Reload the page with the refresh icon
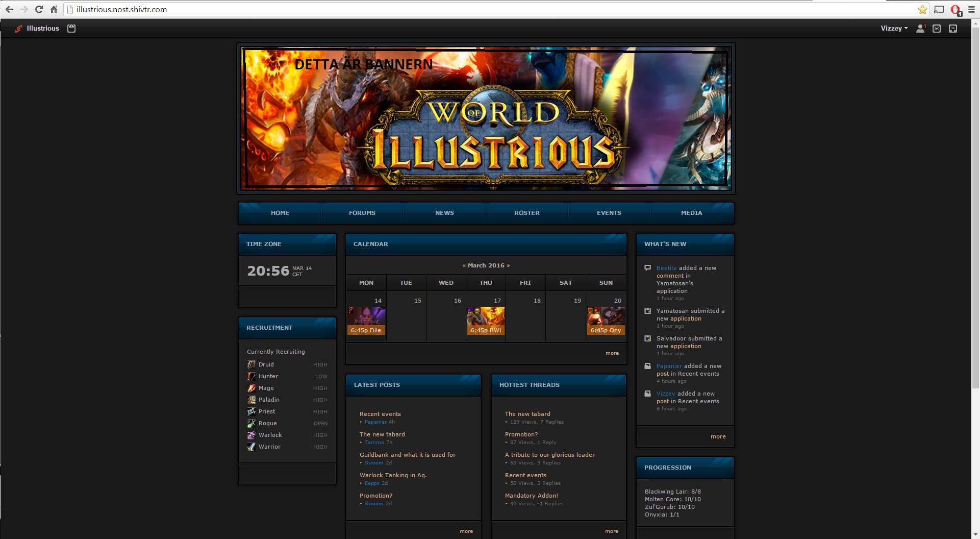The height and width of the screenshot is (539, 980). (x=39, y=9)
